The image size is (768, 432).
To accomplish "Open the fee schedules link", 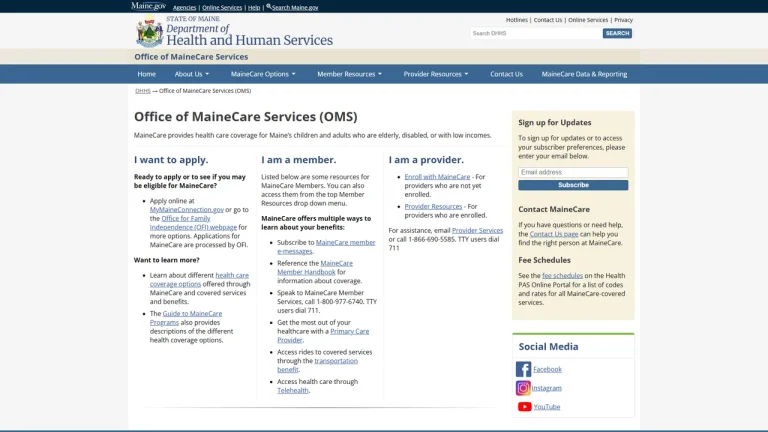I will pos(562,276).
